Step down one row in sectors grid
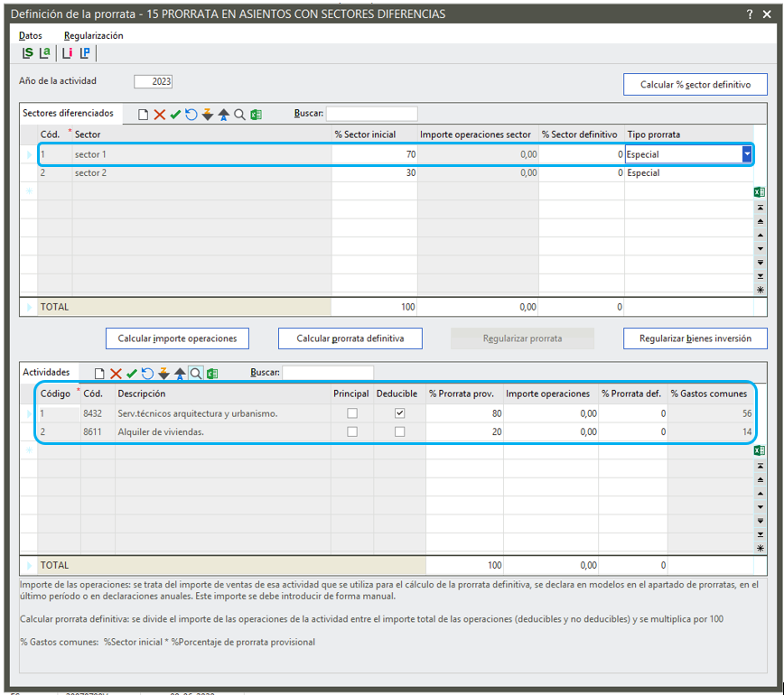This screenshot has width=784, height=695. pyautogui.click(x=760, y=248)
